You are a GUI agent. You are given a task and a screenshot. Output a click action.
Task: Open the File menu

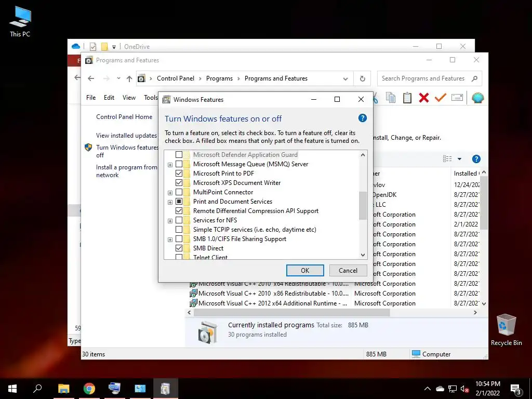(x=91, y=98)
